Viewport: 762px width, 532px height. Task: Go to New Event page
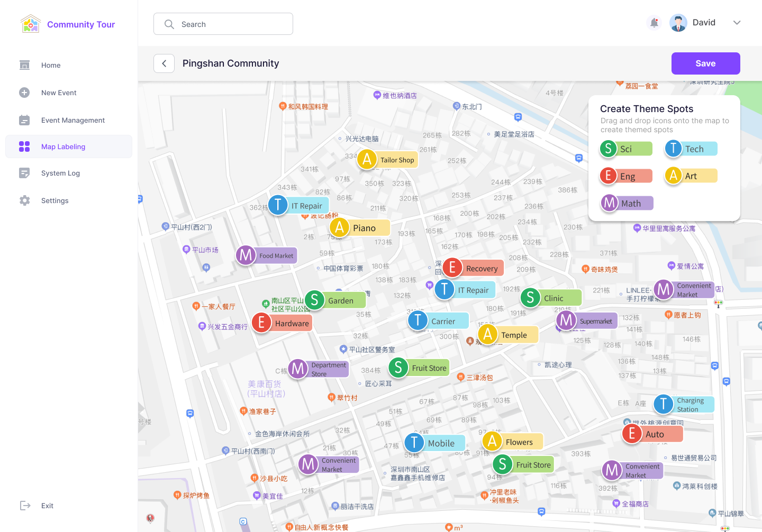pyautogui.click(x=59, y=93)
